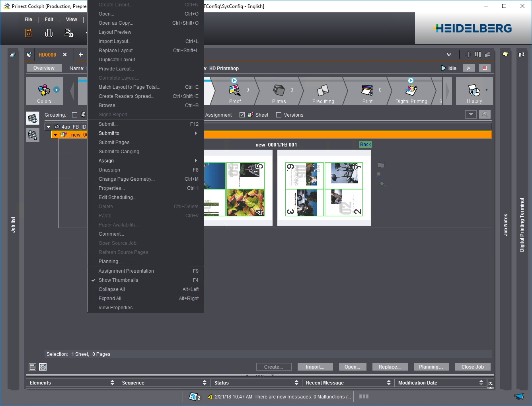The image size is (532, 406).
Task: Open the Digital Printing step icon
Action: click(412, 91)
